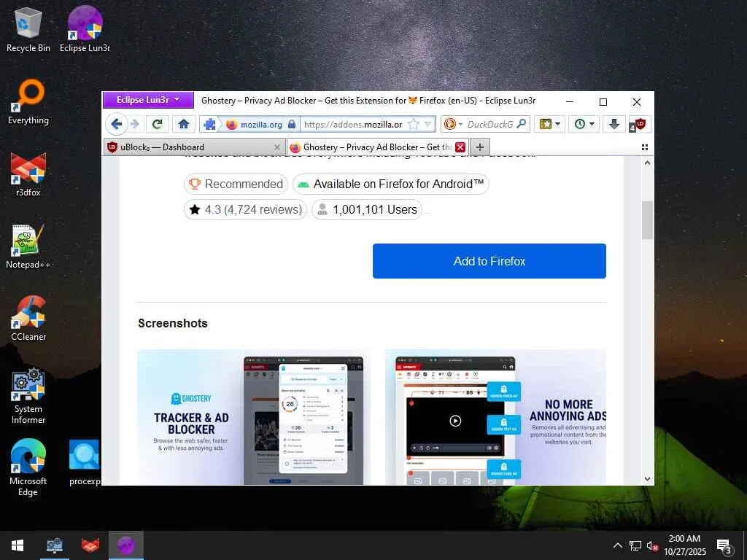
Task: Click the r3dfox taskbar icon
Action: tap(90, 545)
